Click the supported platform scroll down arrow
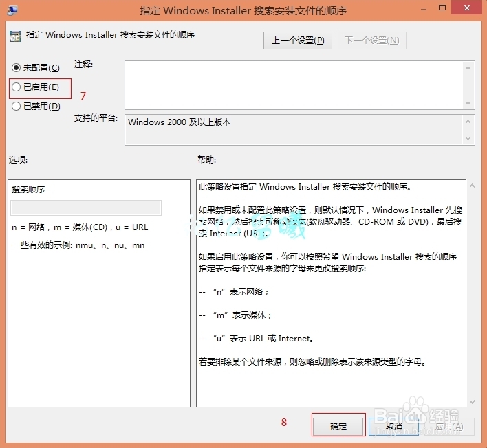The height and width of the screenshot is (448, 487). (x=468, y=138)
